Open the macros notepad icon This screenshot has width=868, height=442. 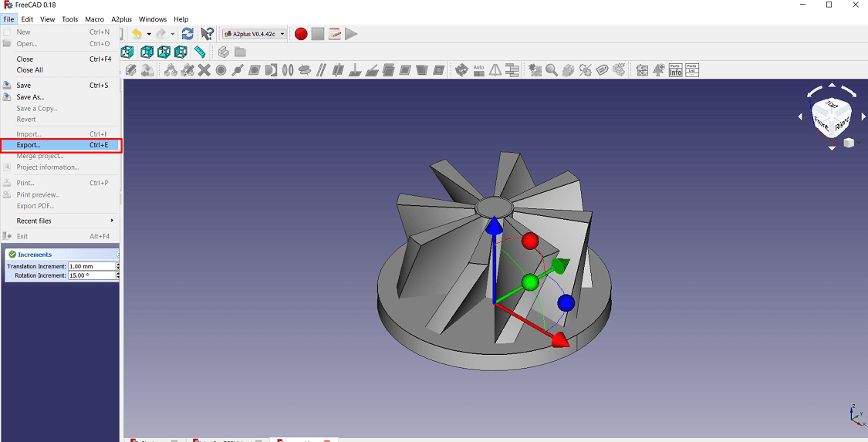click(334, 34)
